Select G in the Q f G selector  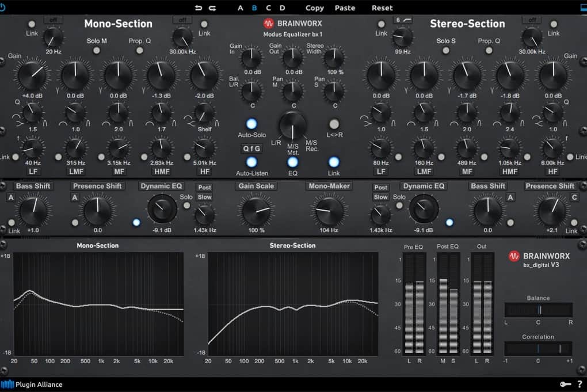click(258, 149)
